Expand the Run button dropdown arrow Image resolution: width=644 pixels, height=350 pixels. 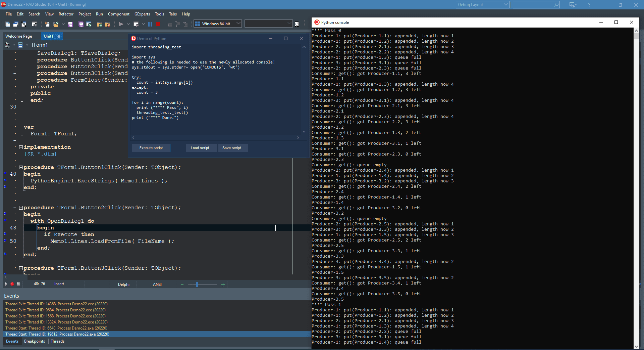tap(128, 24)
